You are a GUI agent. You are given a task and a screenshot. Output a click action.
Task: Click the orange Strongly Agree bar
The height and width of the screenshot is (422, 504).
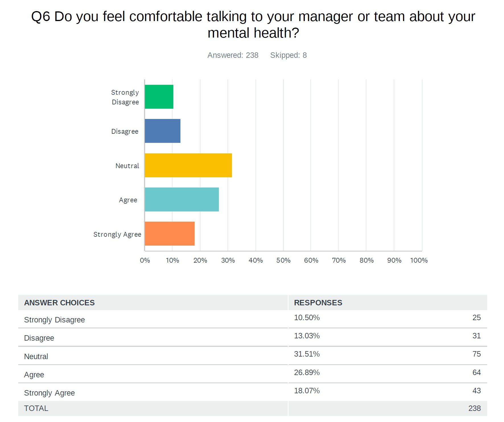pos(170,234)
